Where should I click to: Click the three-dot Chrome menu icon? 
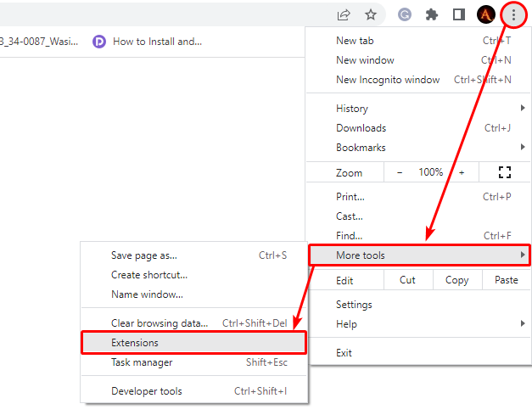coord(513,14)
